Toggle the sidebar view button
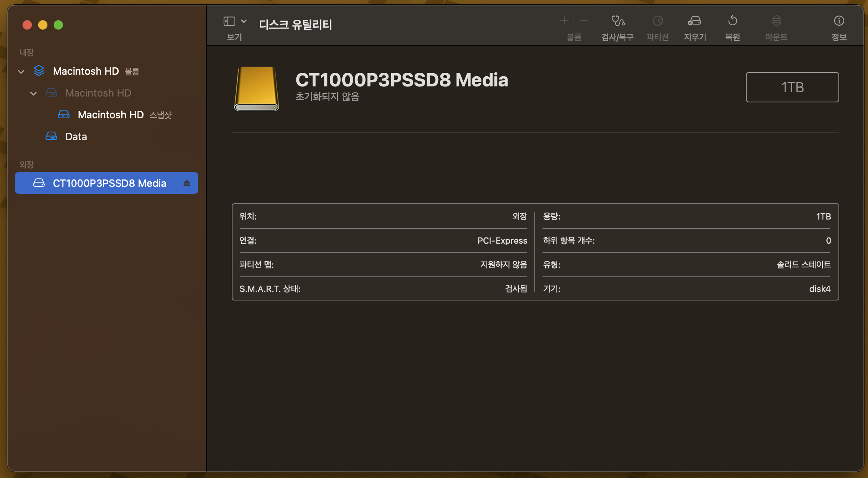The height and width of the screenshot is (478, 868). 229,21
